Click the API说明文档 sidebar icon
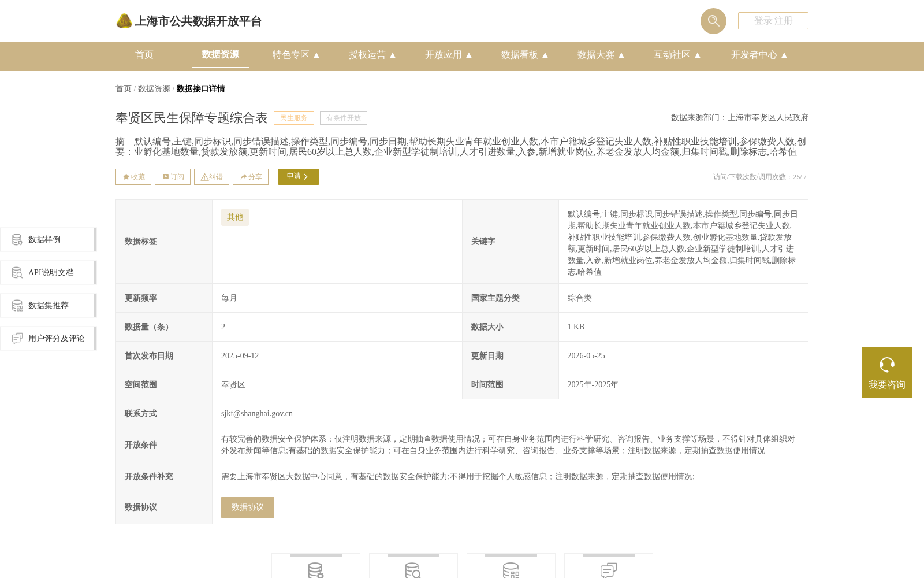Screen dimensions: 924x578 (x=17, y=272)
